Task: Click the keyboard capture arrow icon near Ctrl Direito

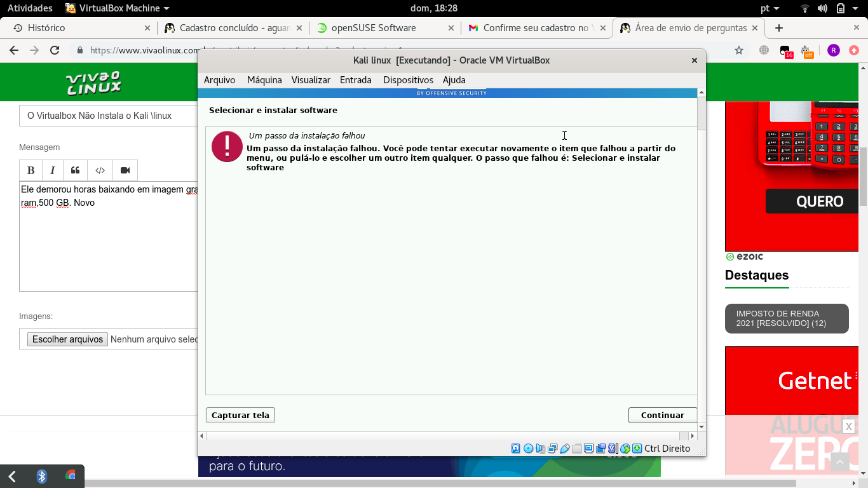Action: coord(637,449)
